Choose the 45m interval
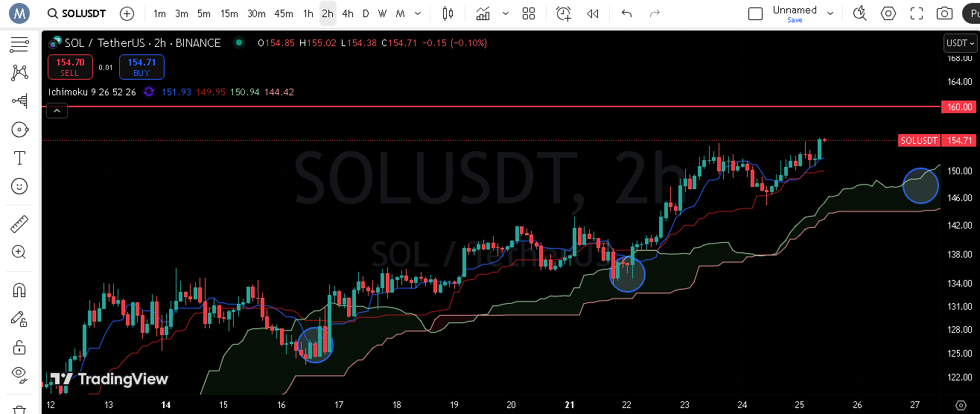Screen dimensions: 980x414 284,13
